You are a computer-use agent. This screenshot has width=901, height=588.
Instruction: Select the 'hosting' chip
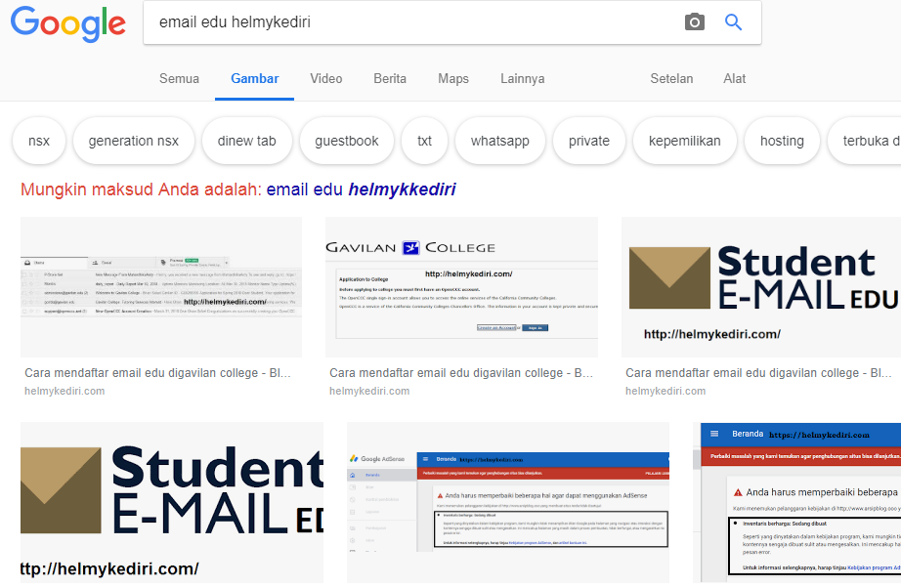pyautogui.click(x=782, y=141)
